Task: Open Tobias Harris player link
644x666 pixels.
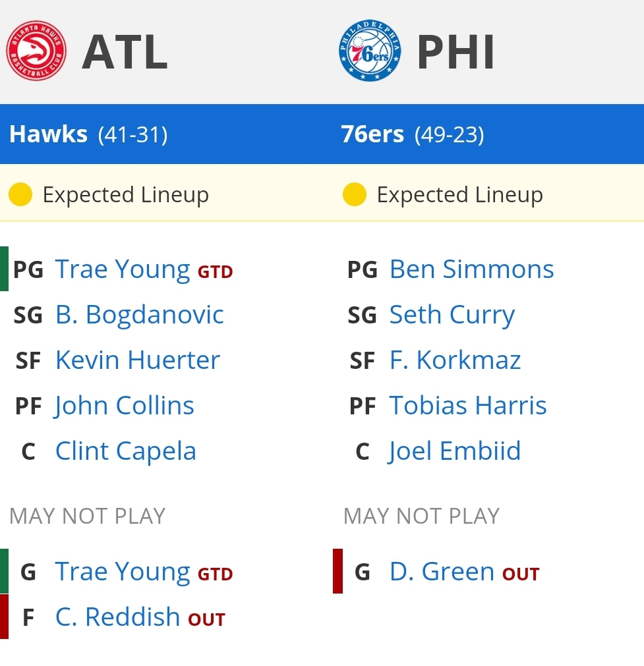Action: (468, 406)
